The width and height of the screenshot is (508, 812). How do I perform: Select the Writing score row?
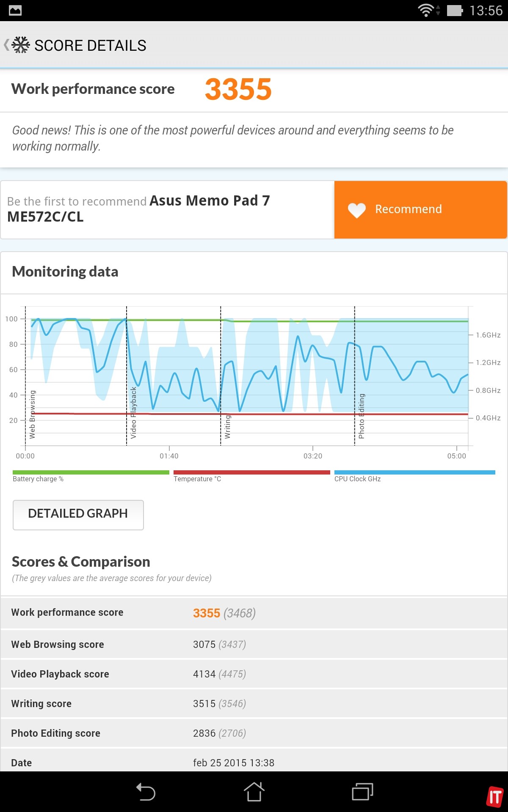[254, 703]
